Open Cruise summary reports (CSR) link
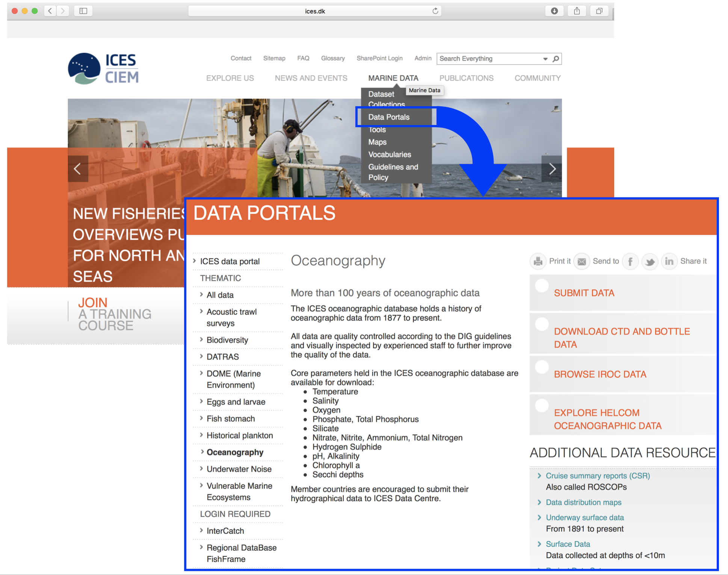The height and width of the screenshot is (575, 728). tap(598, 476)
